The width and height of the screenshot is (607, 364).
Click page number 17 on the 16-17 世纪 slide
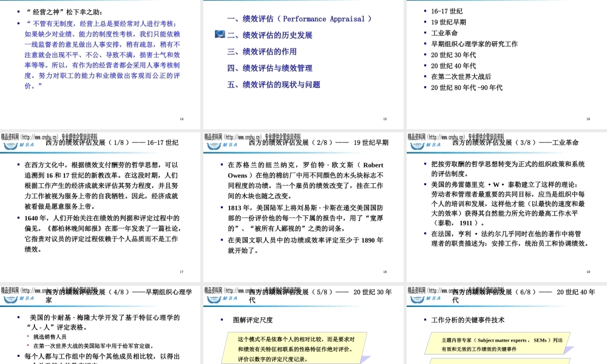tap(181, 272)
